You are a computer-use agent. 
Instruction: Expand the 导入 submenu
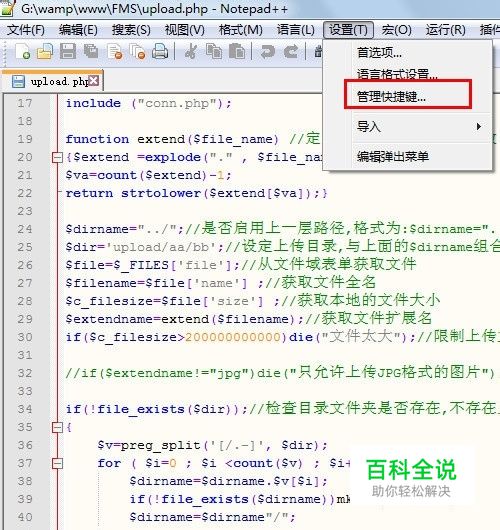point(407,127)
